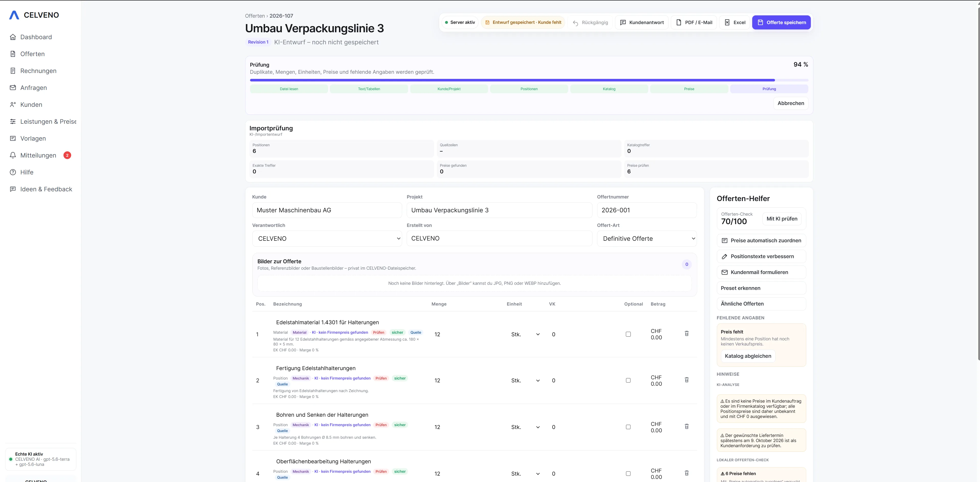The image size is (980, 482).
Task: Click the Rückgängig undo arrow icon
Action: [576, 23]
